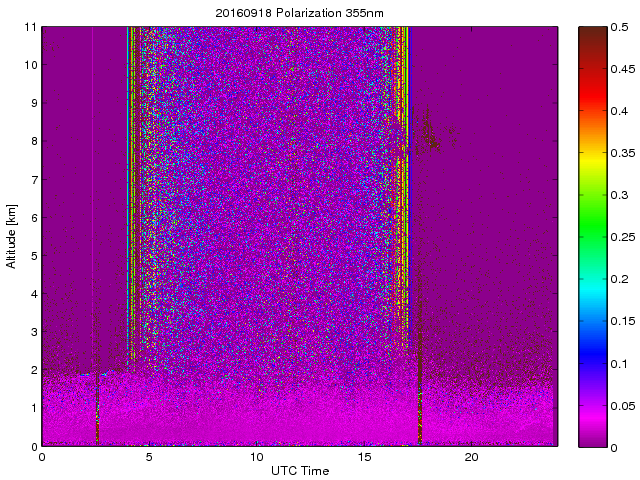Click x-axis tick label 15

point(364,457)
